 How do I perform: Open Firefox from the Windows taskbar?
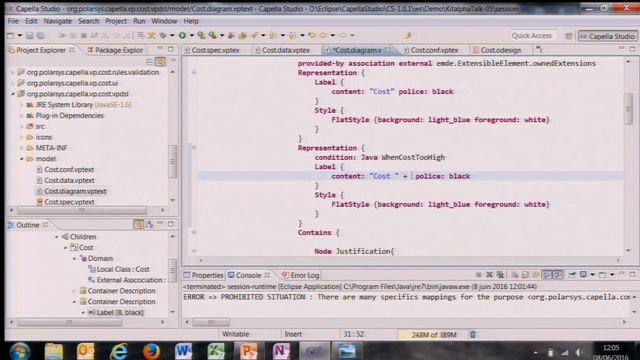(151, 351)
